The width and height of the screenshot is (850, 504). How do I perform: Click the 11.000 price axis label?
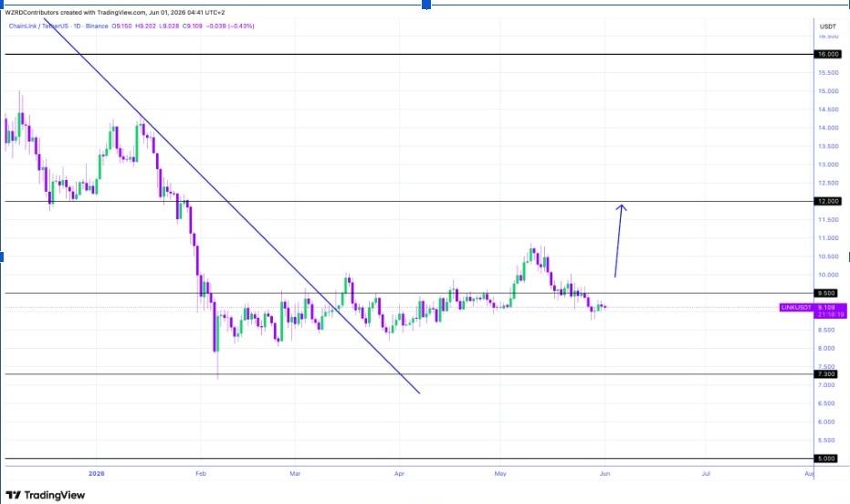[828, 238]
